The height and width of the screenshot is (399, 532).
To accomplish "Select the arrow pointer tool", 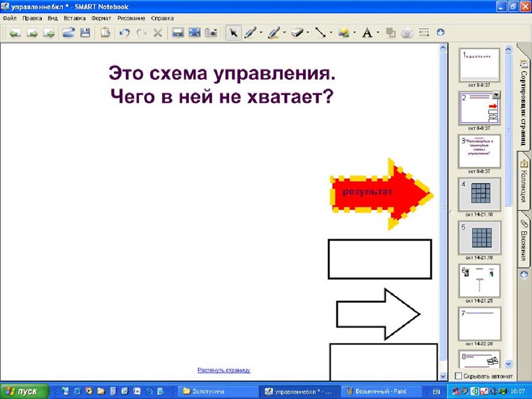I will click(x=233, y=32).
